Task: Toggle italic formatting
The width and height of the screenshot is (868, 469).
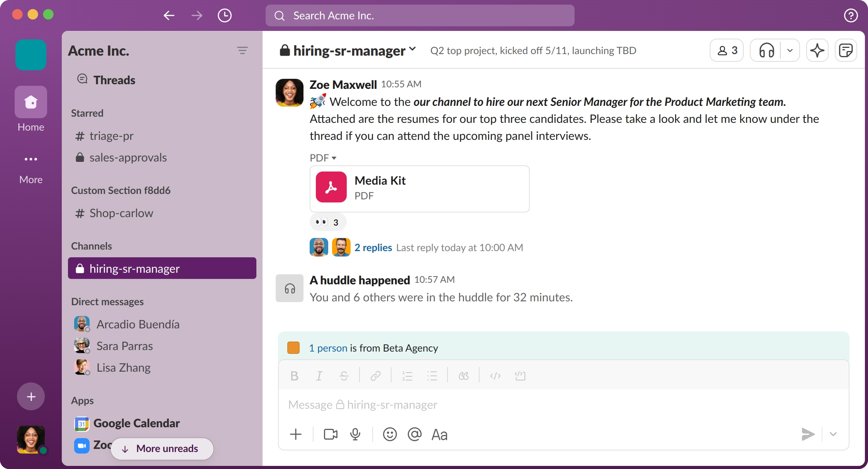Action: (x=319, y=376)
